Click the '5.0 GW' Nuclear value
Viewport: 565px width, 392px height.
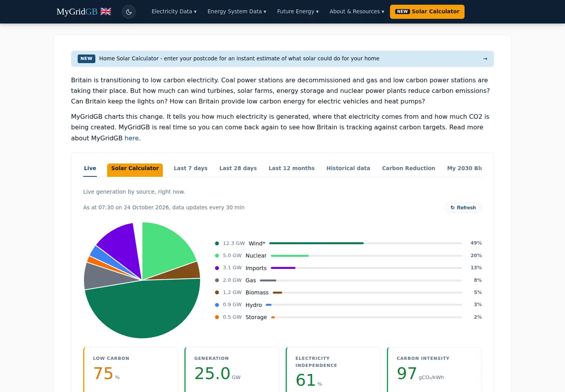[x=232, y=256]
